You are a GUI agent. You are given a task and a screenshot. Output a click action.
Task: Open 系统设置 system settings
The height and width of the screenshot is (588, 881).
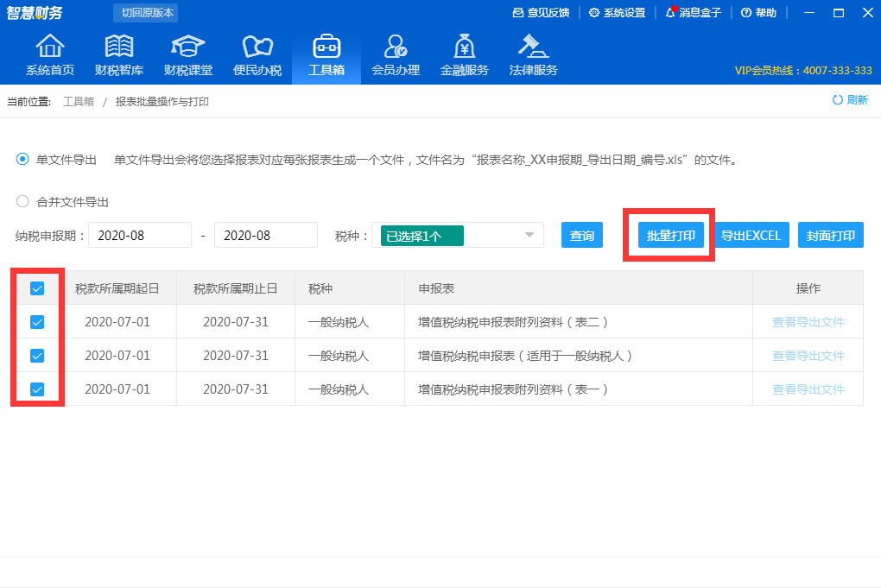point(618,13)
